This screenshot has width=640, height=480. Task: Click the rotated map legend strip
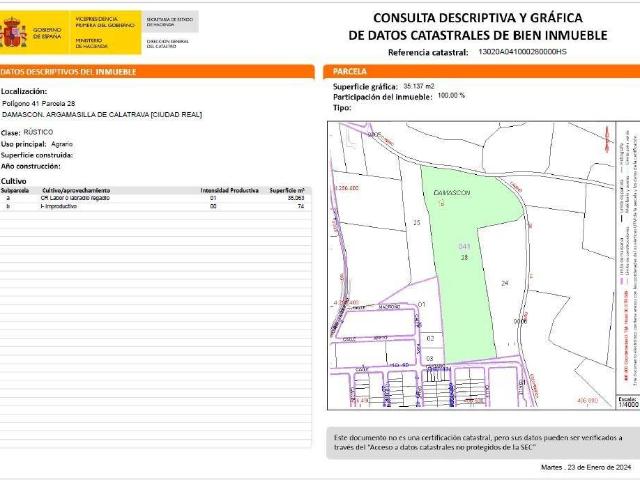pyautogui.click(x=628, y=257)
